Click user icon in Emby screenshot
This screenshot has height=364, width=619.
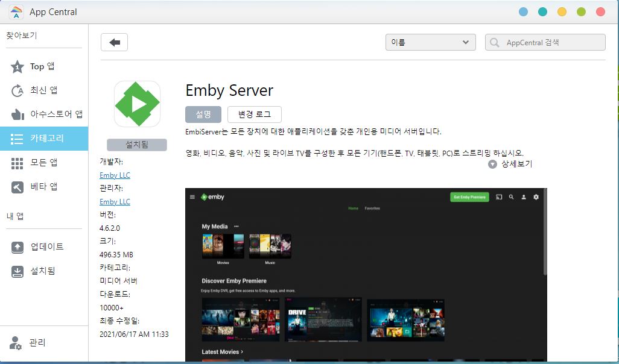[524, 197]
